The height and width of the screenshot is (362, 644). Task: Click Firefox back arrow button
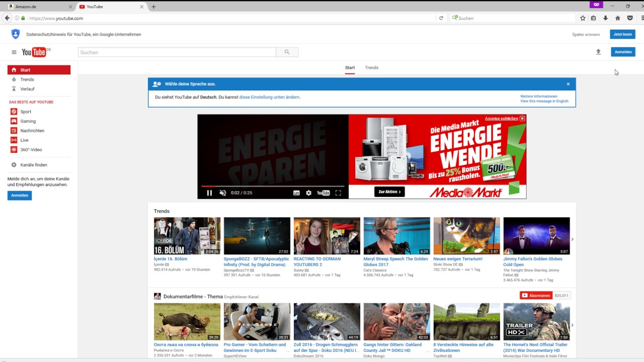(x=7, y=18)
